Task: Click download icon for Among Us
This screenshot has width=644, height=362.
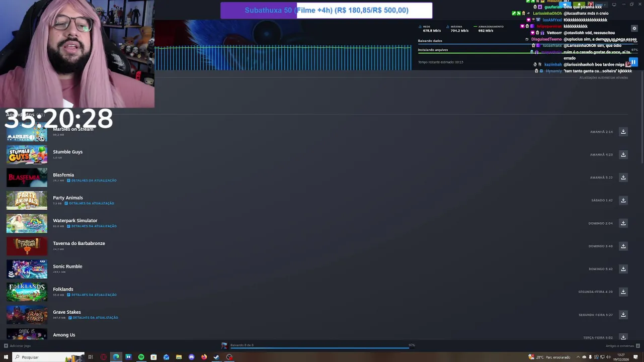Action: click(623, 337)
